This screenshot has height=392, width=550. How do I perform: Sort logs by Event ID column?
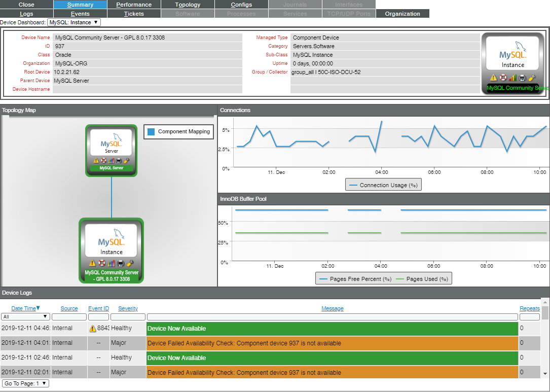[x=98, y=308]
